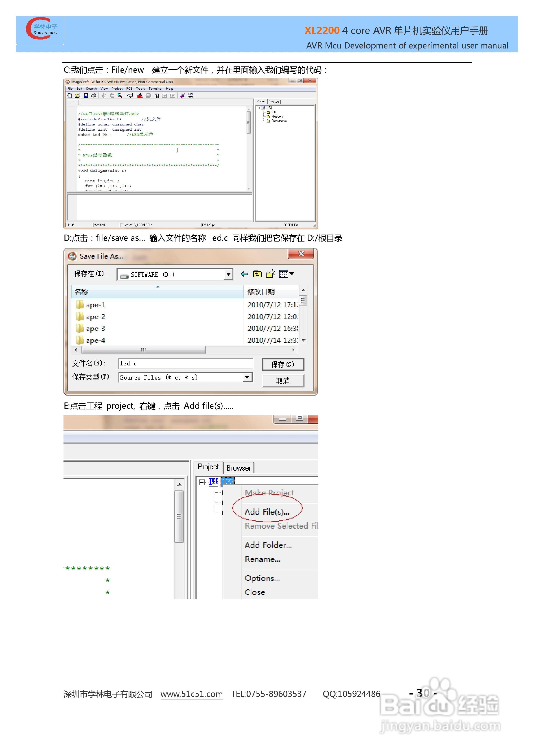Expand the Source Files type dropdown
Viewport: 534px width, 756px height.
(x=247, y=377)
